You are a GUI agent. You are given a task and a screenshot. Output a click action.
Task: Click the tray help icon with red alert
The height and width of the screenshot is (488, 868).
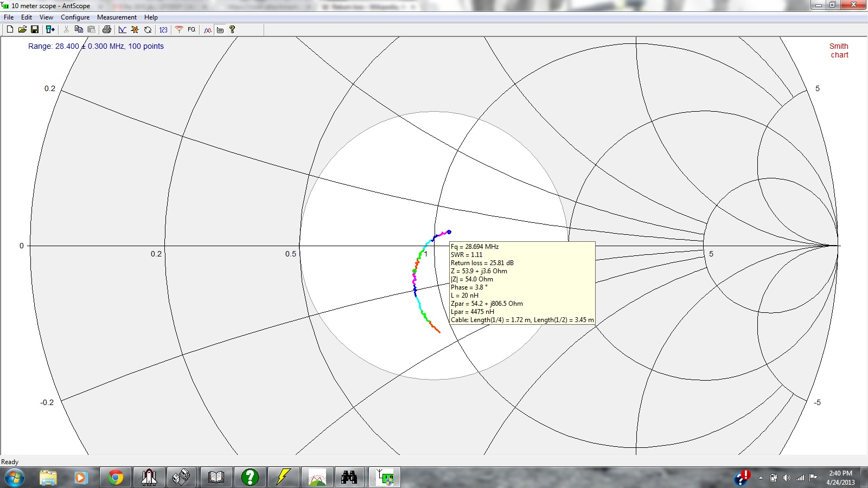pyautogui.click(x=742, y=477)
